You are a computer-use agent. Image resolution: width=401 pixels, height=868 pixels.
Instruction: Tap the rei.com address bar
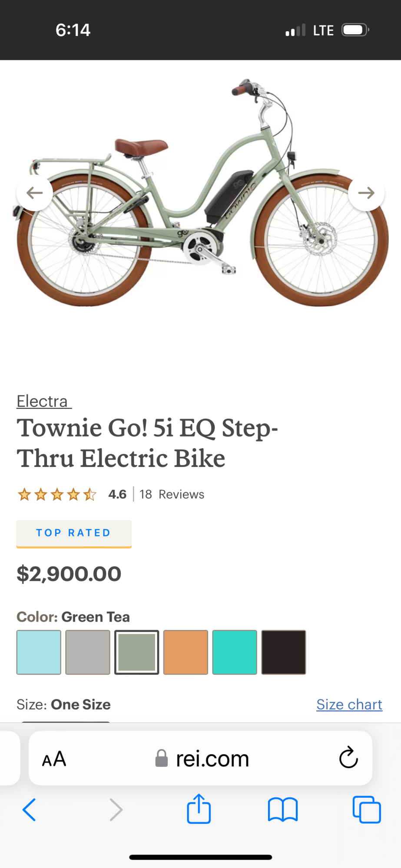(x=212, y=759)
